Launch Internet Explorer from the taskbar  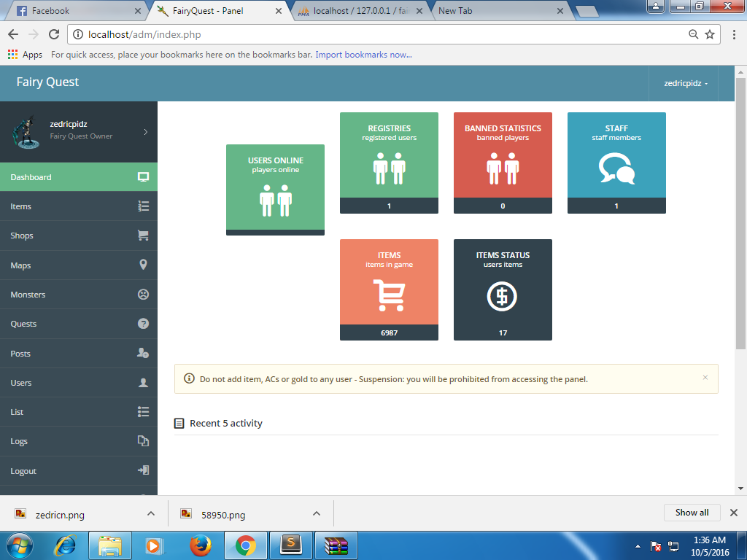click(x=64, y=546)
